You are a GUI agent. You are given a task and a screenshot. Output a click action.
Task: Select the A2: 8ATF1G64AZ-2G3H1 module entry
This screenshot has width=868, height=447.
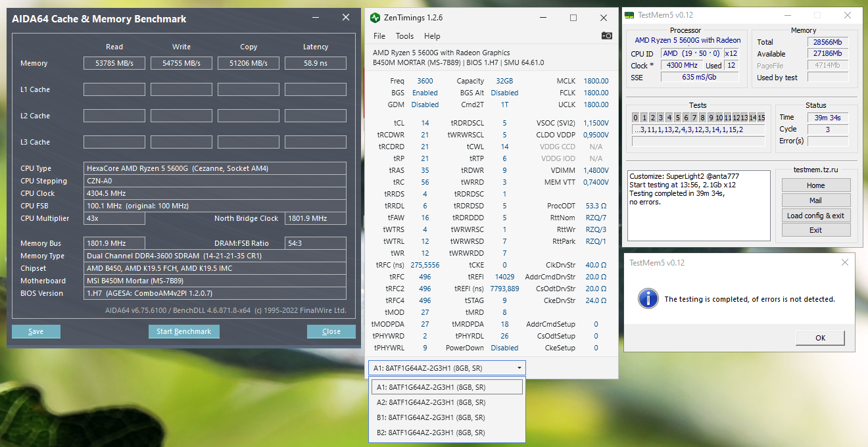(x=447, y=402)
